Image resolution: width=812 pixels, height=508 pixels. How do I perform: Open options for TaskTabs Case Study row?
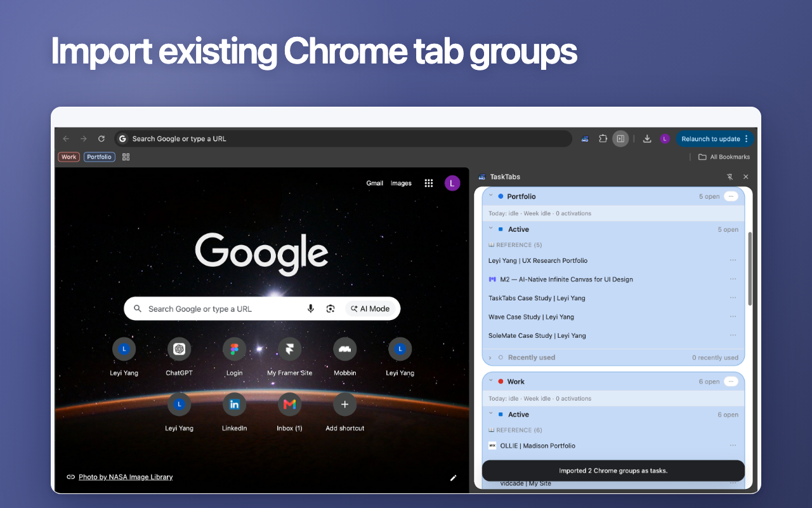coord(733,298)
